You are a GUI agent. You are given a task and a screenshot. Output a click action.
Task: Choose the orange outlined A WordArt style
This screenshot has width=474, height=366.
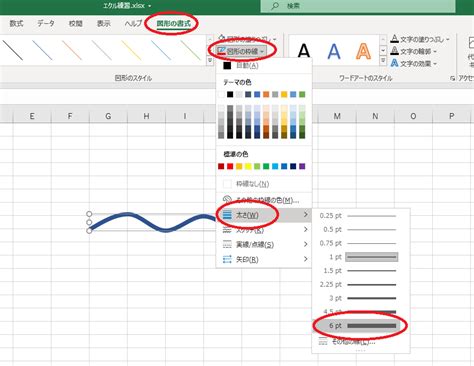coord(363,51)
